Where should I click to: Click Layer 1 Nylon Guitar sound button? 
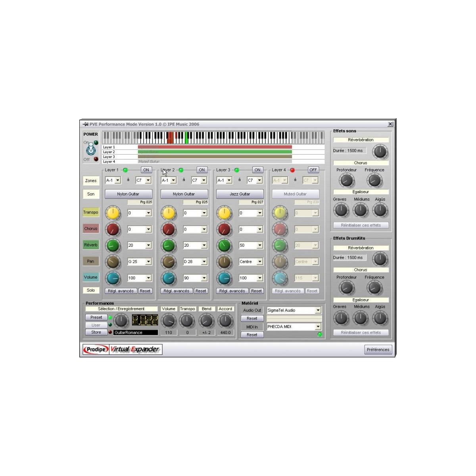129,194
